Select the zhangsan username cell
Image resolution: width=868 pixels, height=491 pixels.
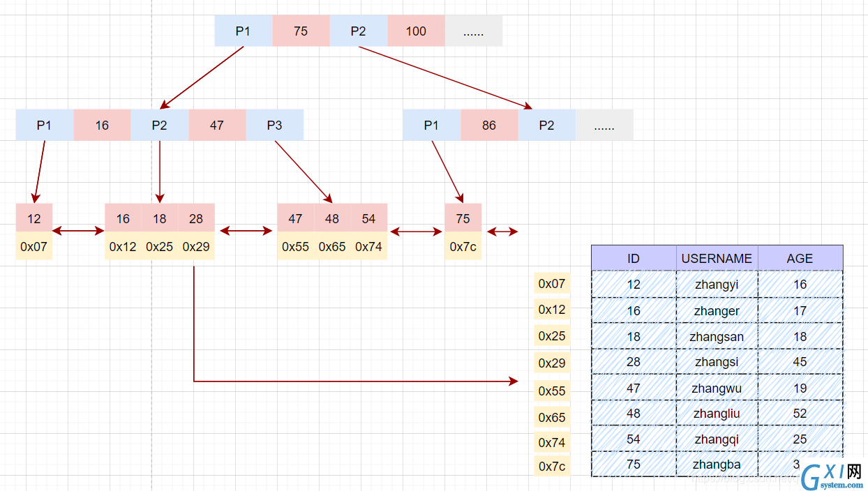coord(717,336)
